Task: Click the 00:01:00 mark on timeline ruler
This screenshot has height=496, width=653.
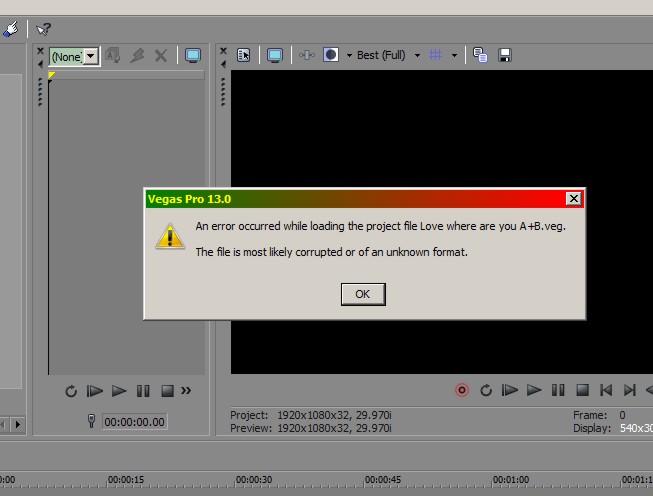Action: [511, 480]
